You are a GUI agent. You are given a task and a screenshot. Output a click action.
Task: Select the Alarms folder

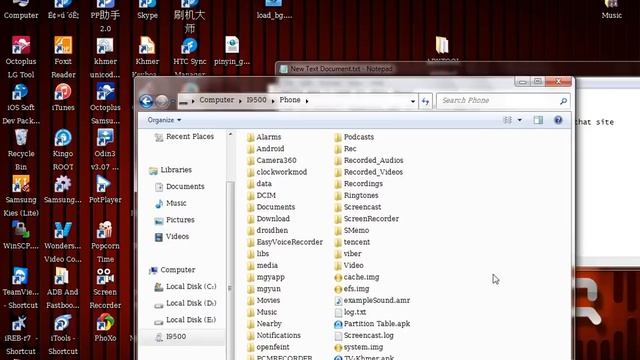pos(264,137)
